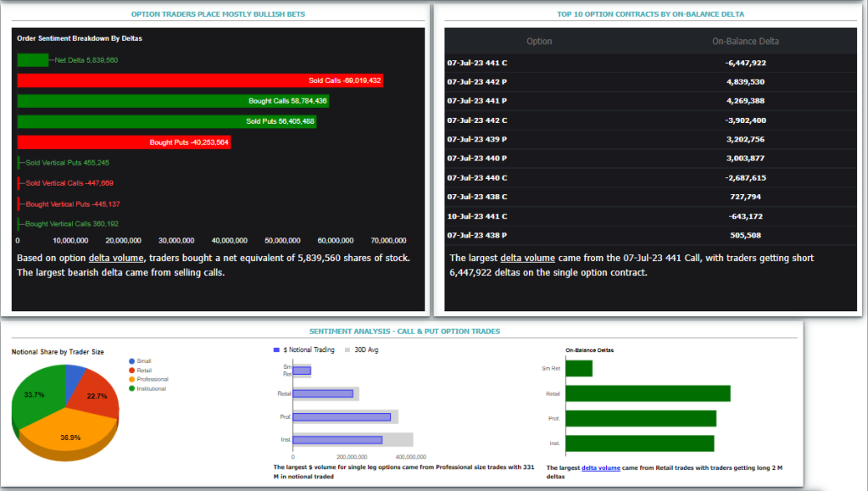Click Order Sentiment Breakdown By Deltas title

[x=79, y=38]
